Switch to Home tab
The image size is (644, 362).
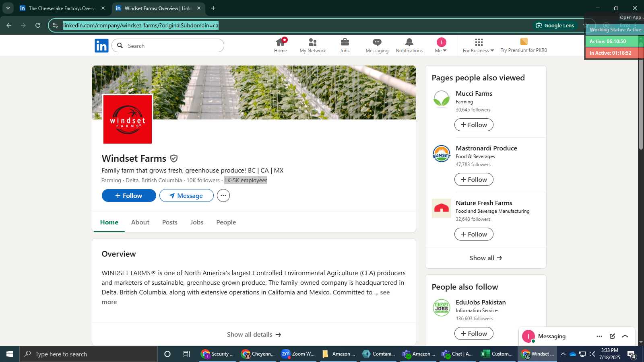click(109, 222)
